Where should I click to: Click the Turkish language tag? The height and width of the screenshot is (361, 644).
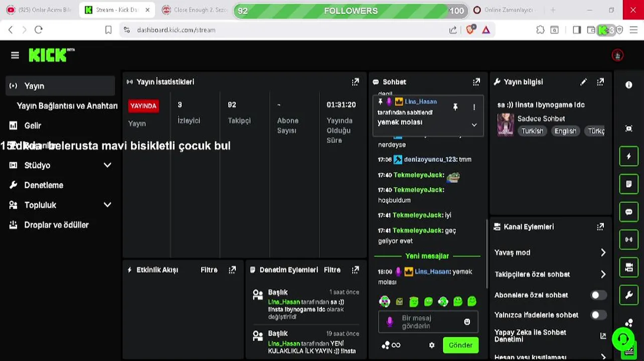coord(532,131)
